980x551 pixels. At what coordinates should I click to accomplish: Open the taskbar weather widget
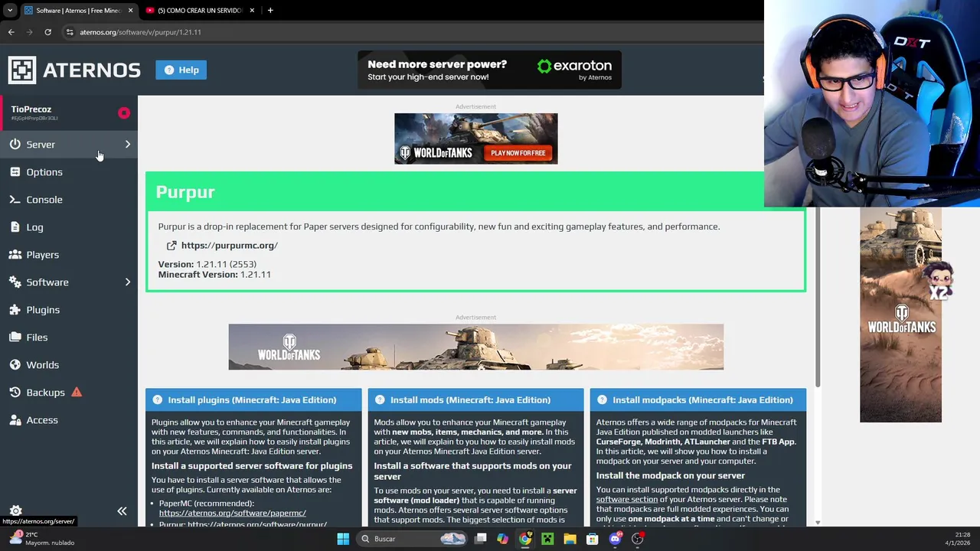tap(42, 539)
